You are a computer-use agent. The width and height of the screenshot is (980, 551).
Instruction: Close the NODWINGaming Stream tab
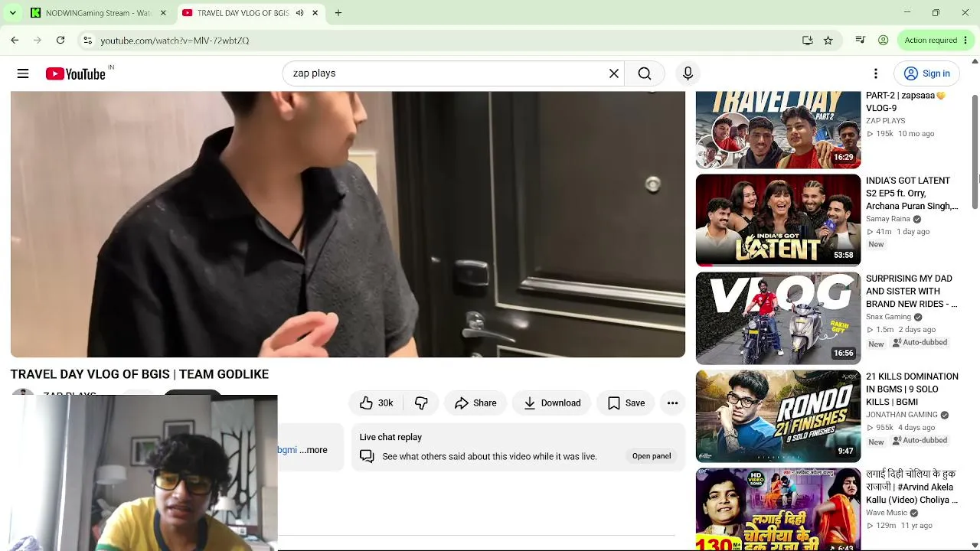click(163, 13)
